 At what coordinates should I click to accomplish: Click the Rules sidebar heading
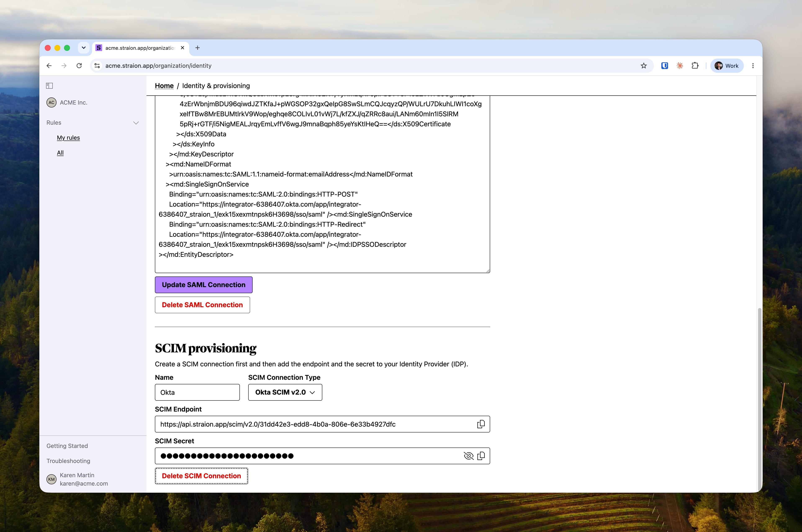click(54, 123)
